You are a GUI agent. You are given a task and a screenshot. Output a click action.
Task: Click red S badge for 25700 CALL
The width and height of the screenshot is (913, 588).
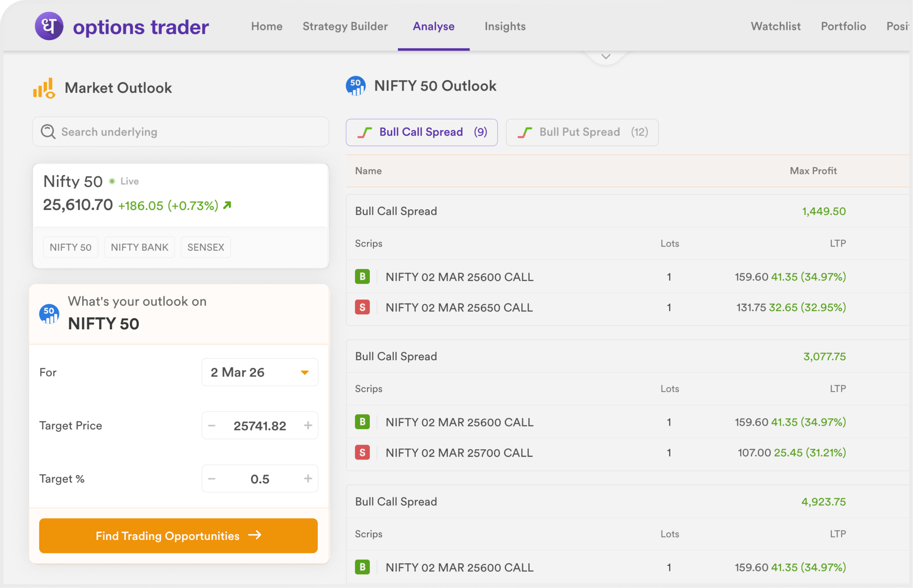pyautogui.click(x=362, y=453)
